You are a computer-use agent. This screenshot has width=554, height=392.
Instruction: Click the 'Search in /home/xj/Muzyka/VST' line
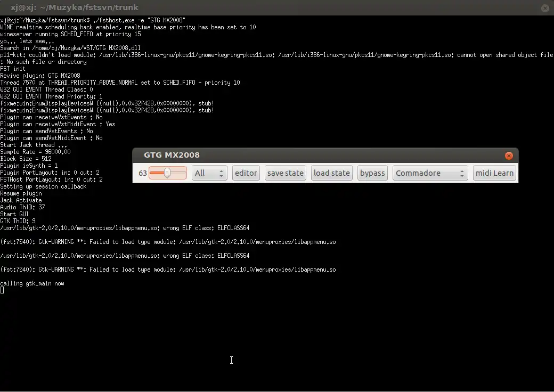[x=70, y=48]
